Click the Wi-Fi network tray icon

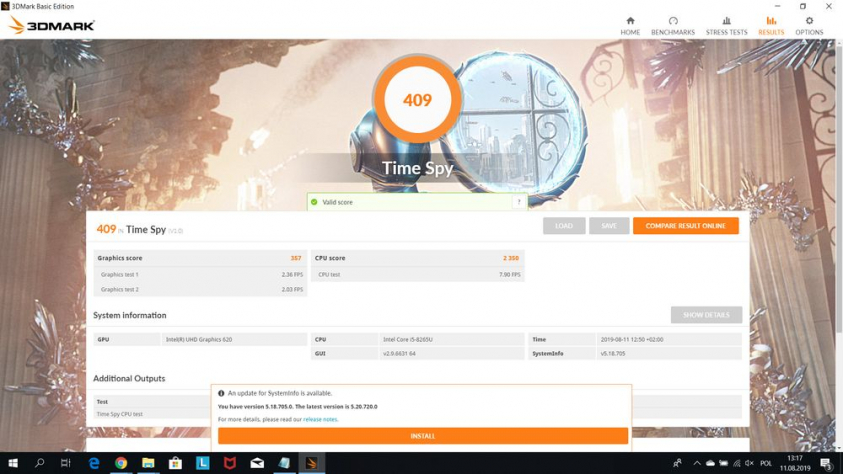[737, 463]
